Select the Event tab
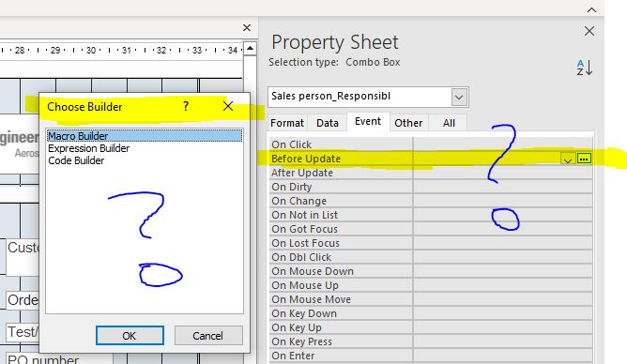The width and height of the screenshot is (627, 364). pyautogui.click(x=368, y=121)
